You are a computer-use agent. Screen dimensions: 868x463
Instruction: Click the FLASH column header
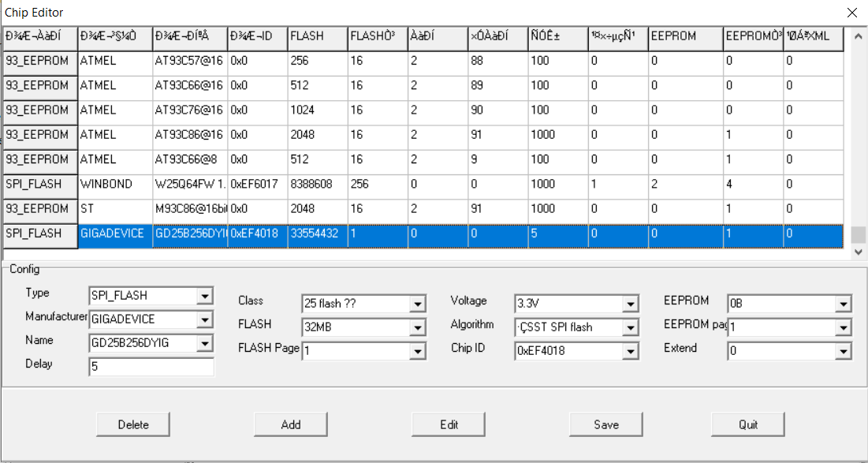coord(318,38)
